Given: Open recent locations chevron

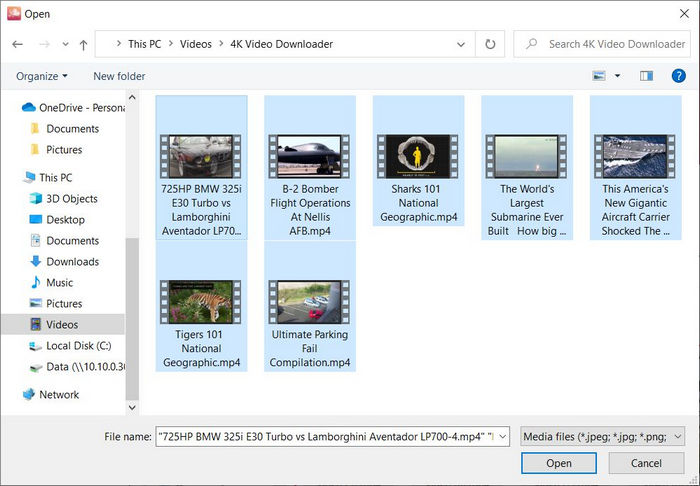Looking at the screenshot, I should tap(66, 44).
